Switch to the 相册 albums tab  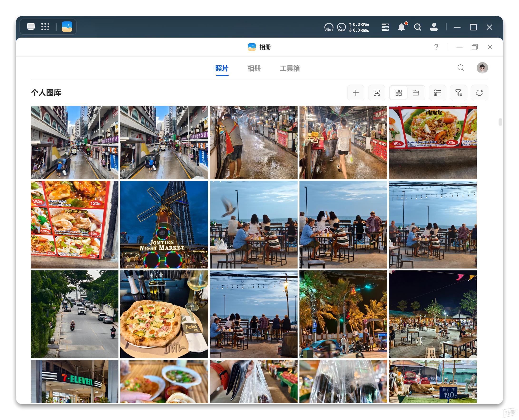coord(254,68)
